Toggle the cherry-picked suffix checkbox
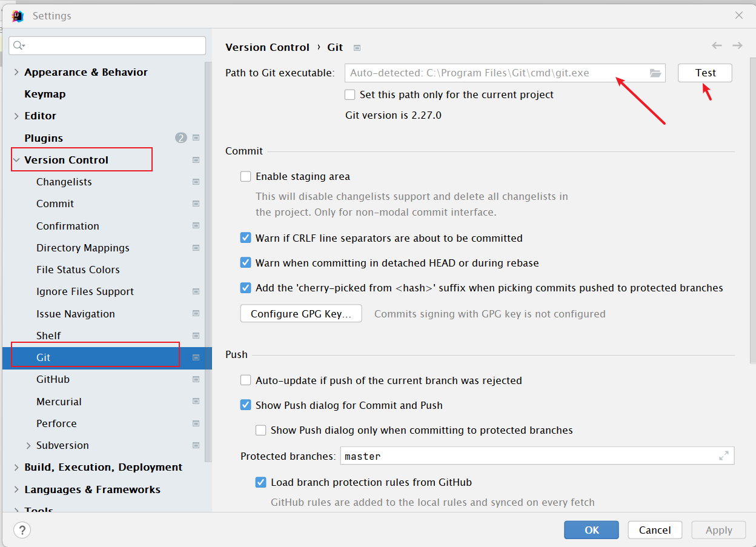The height and width of the screenshot is (547, 756). coord(245,288)
